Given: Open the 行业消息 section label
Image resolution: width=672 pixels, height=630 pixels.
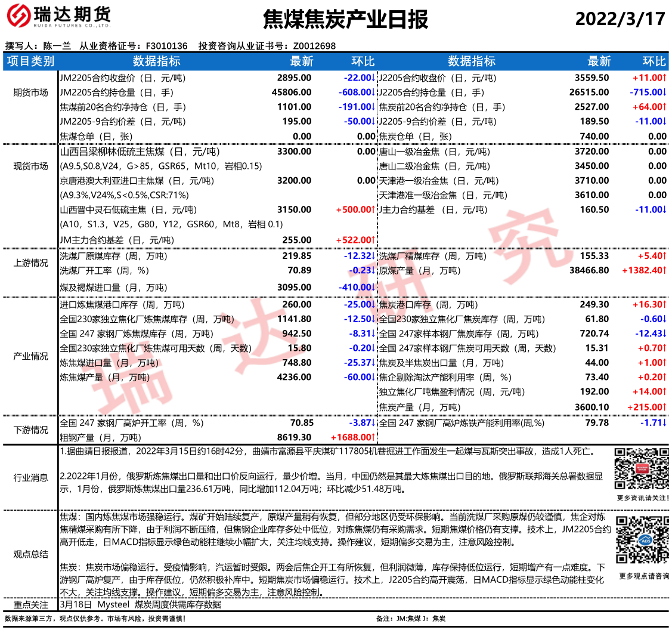Looking at the screenshot, I should tap(30, 477).
